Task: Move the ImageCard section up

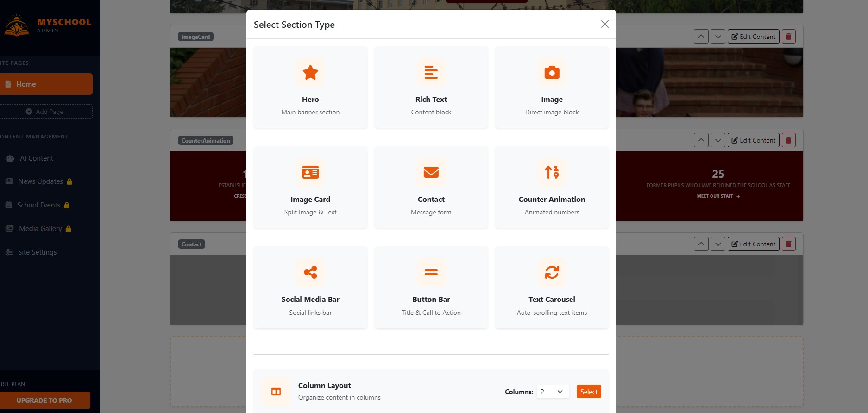Action: coord(701,37)
